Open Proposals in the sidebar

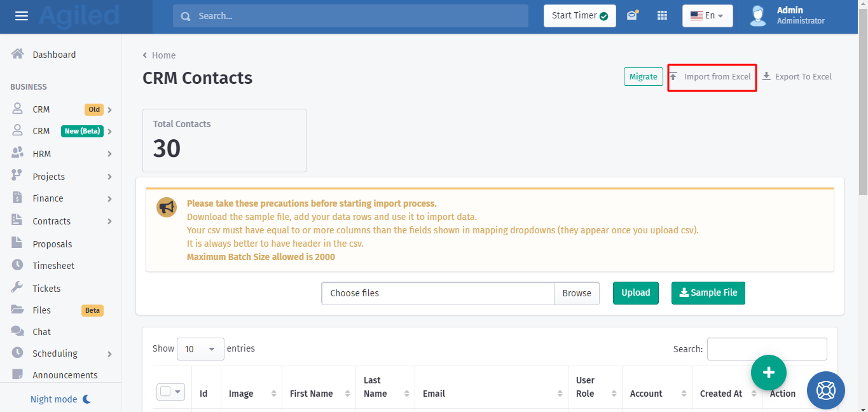(52, 244)
